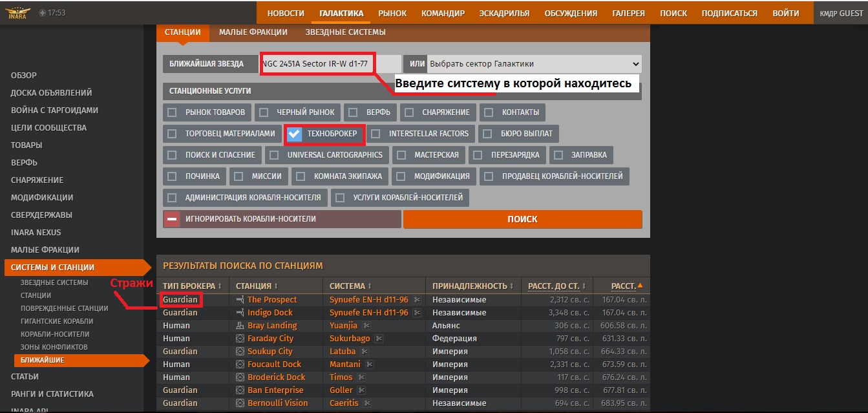Enable the ЧЕРНЫЙ РЫНОК checkbox

point(264,112)
